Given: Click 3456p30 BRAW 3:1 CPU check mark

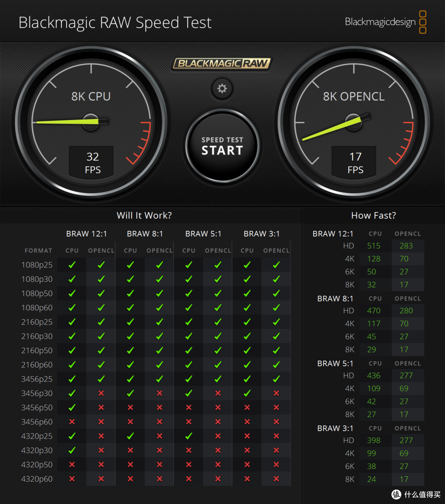Looking at the screenshot, I should 247,393.
